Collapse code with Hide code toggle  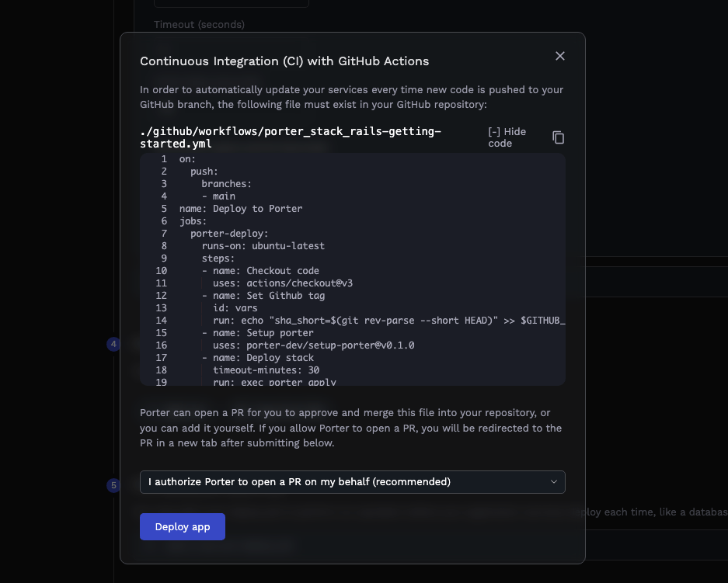point(507,137)
